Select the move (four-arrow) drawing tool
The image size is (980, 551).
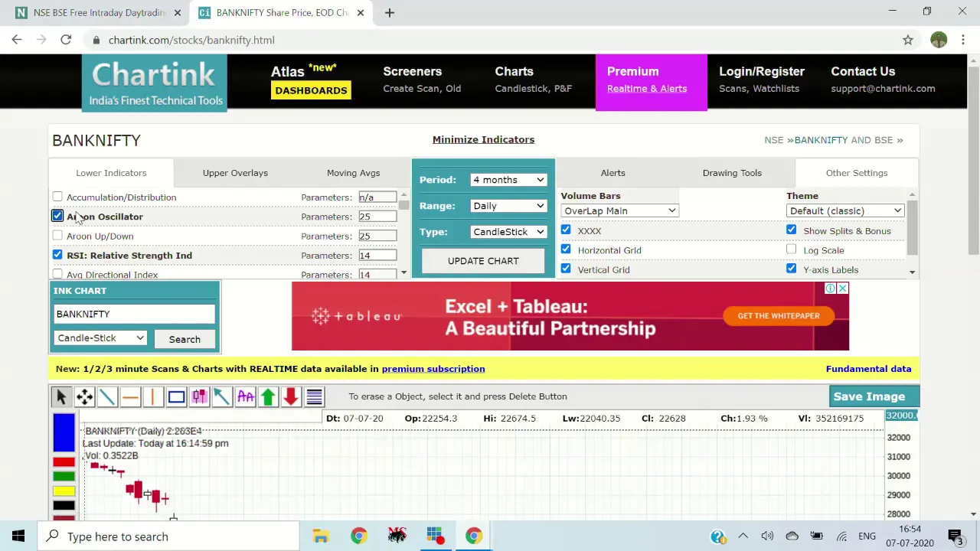[84, 396]
